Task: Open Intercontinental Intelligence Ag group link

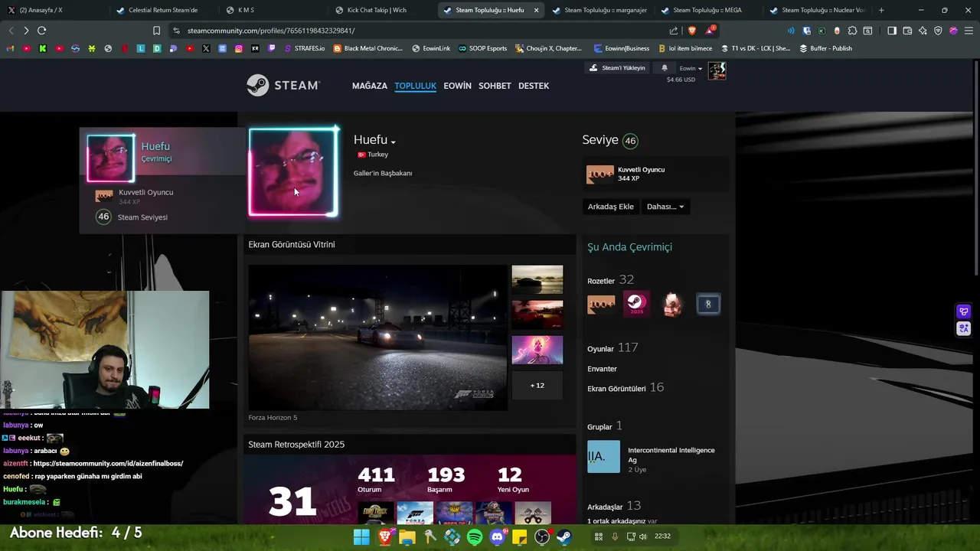Action: coord(671,455)
